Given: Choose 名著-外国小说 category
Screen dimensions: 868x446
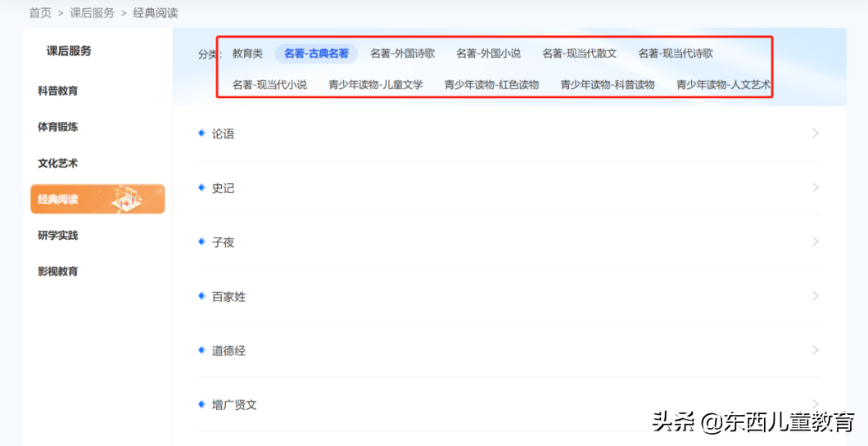Looking at the screenshot, I should (488, 54).
